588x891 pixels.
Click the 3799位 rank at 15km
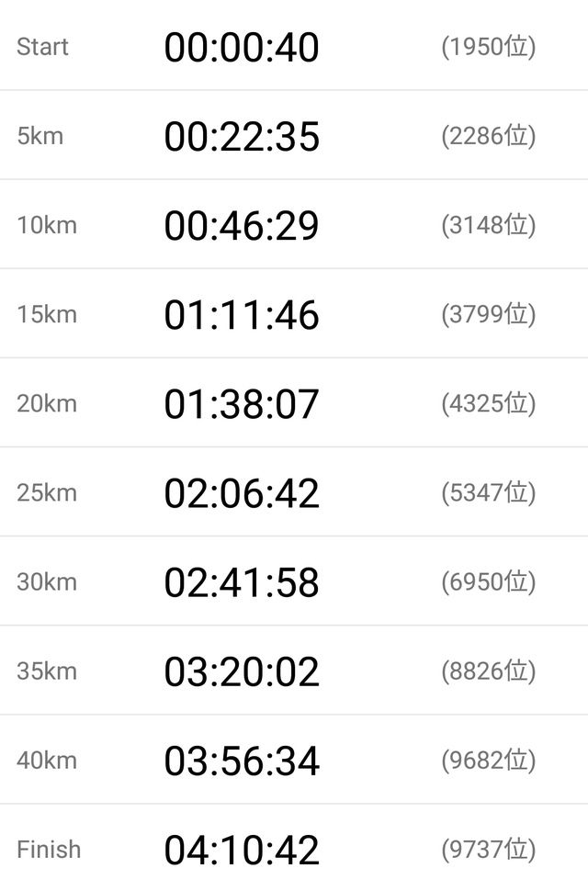pyautogui.click(x=489, y=315)
